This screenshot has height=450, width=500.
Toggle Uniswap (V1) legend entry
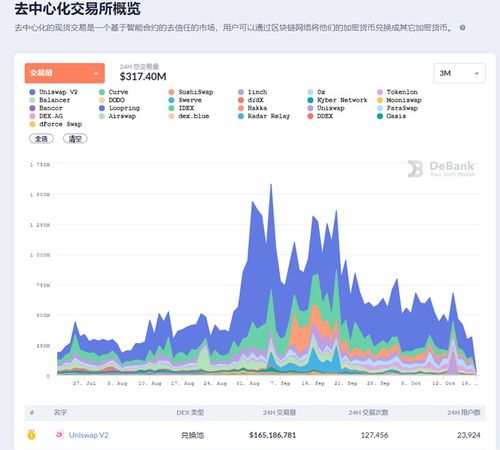click(326, 108)
